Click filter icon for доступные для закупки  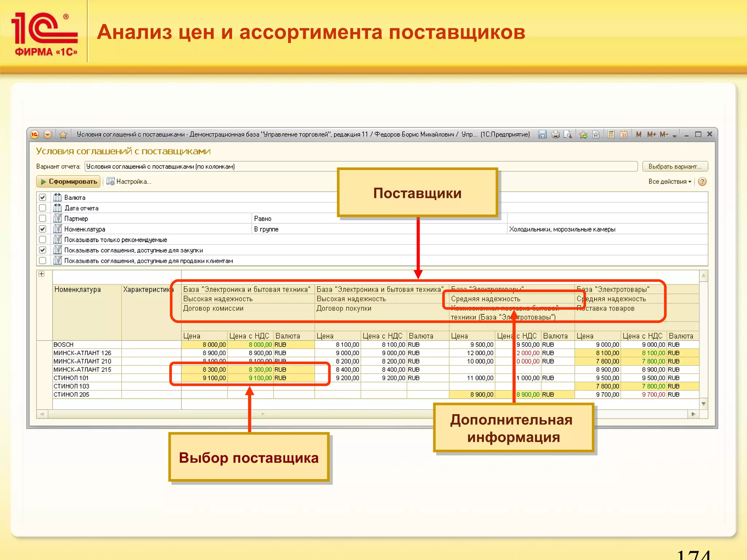pos(58,250)
